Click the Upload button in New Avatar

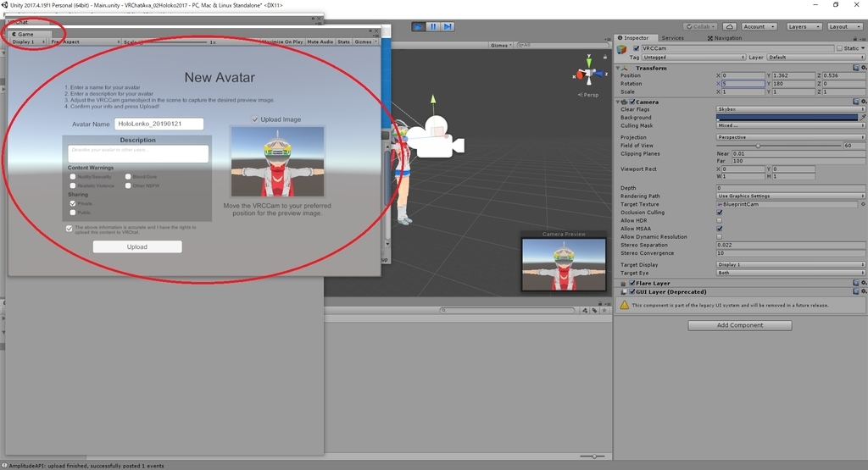click(137, 246)
